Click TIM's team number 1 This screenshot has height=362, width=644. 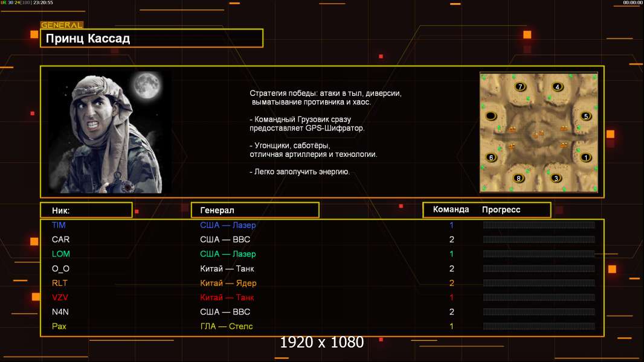[x=451, y=225]
